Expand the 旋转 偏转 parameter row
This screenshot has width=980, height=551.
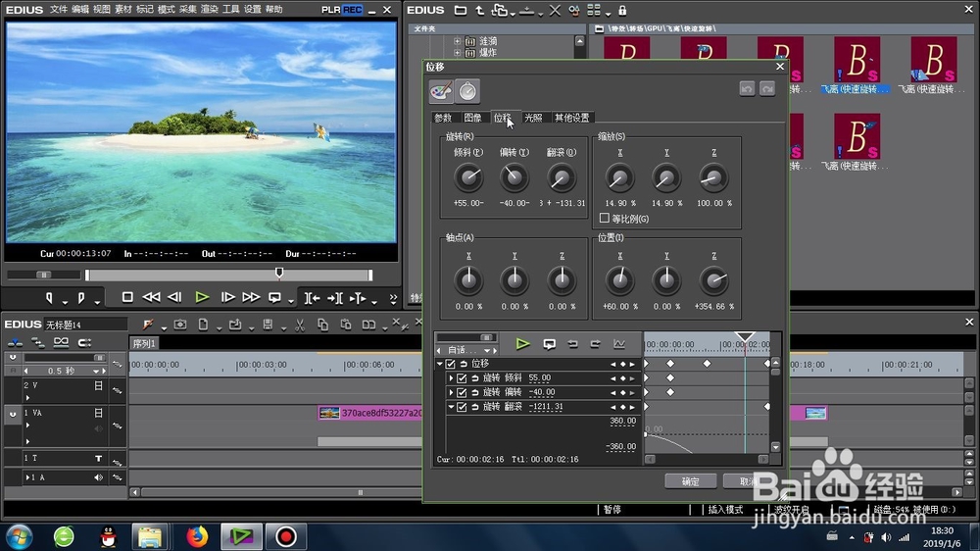tap(451, 393)
